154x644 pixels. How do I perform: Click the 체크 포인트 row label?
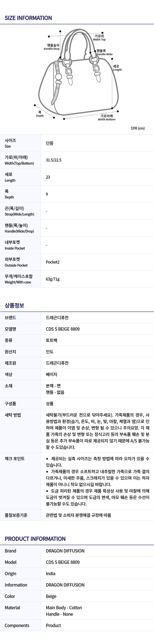14,459
